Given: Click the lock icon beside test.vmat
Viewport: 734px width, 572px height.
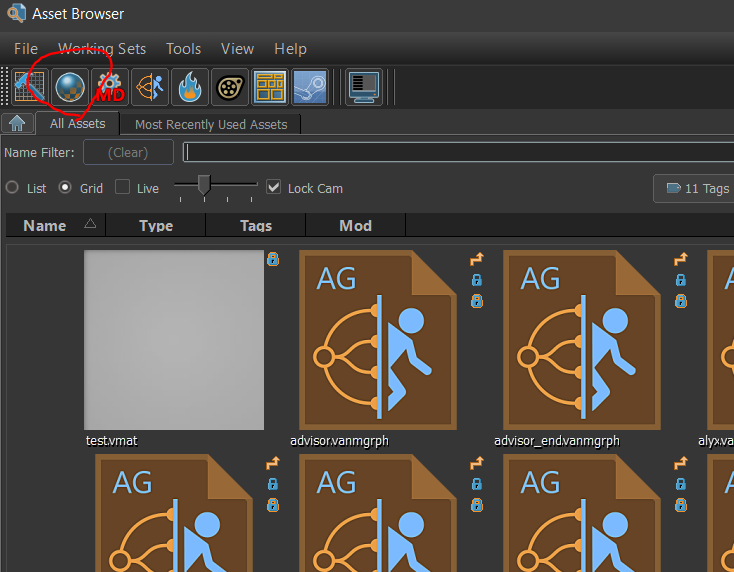Looking at the screenshot, I should coord(273,259).
